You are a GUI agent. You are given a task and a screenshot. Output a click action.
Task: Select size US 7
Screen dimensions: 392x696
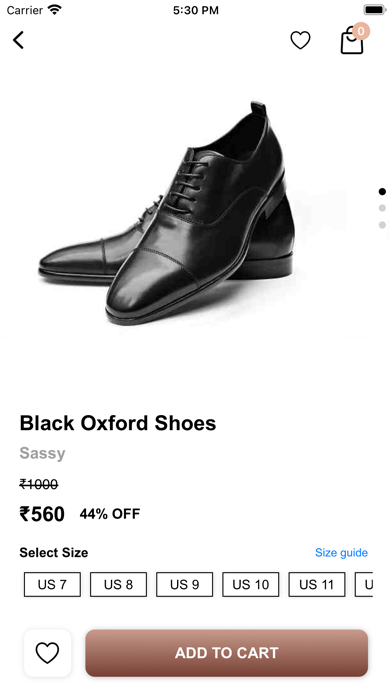click(x=52, y=584)
